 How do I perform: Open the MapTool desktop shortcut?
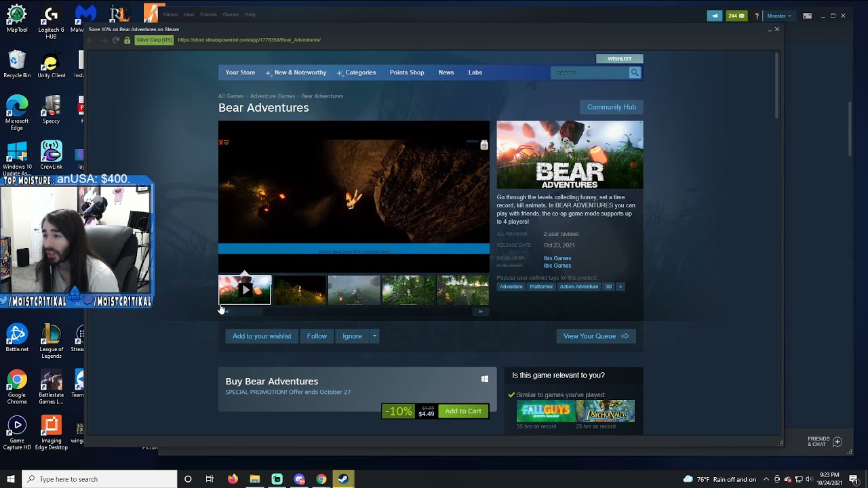(x=17, y=18)
